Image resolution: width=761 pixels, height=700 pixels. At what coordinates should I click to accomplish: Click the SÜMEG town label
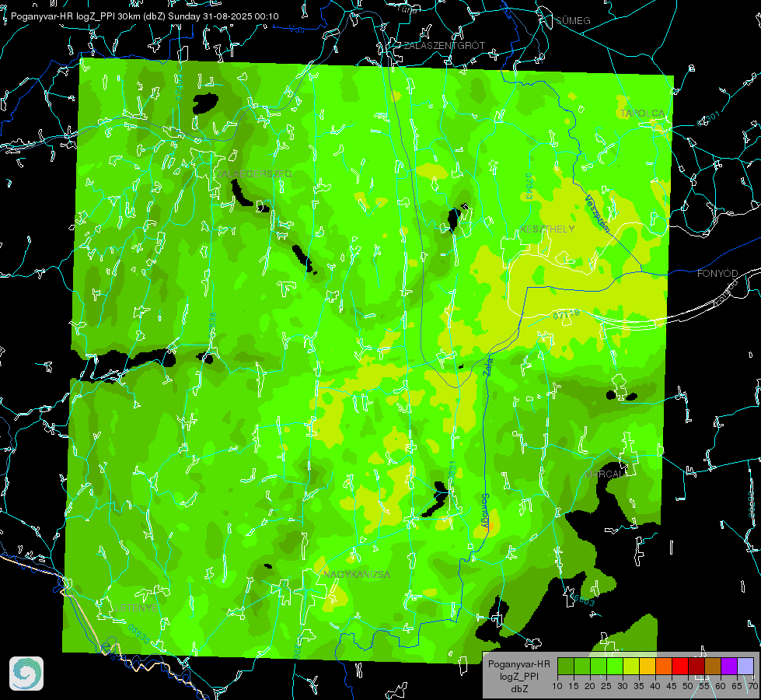pos(573,20)
